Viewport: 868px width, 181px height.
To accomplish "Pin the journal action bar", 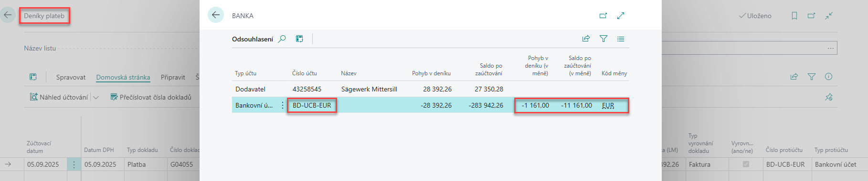I will [x=829, y=97].
